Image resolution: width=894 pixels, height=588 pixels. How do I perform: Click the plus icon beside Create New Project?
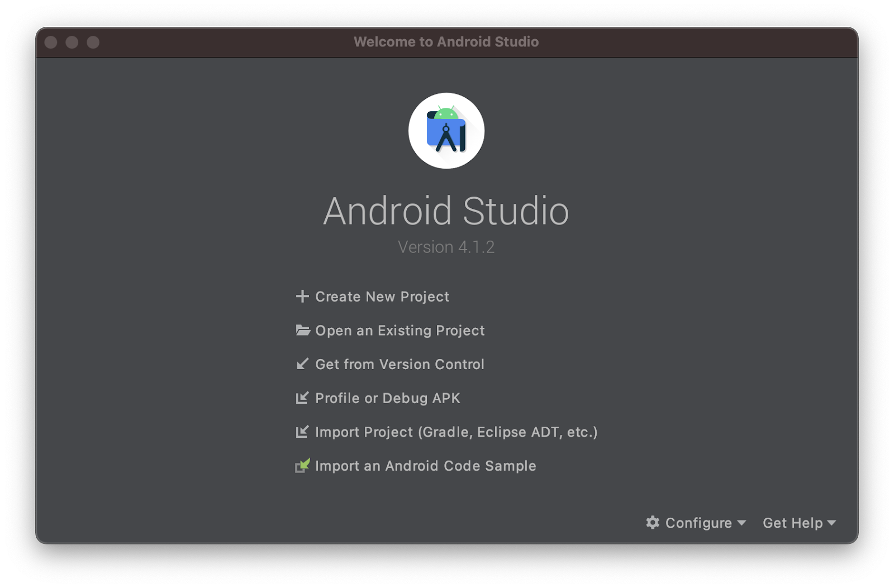302,297
